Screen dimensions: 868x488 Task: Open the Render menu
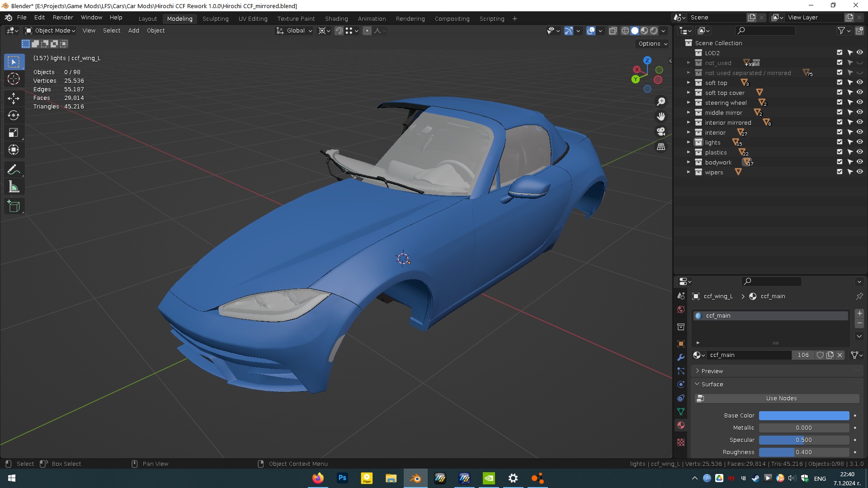click(63, 17)
